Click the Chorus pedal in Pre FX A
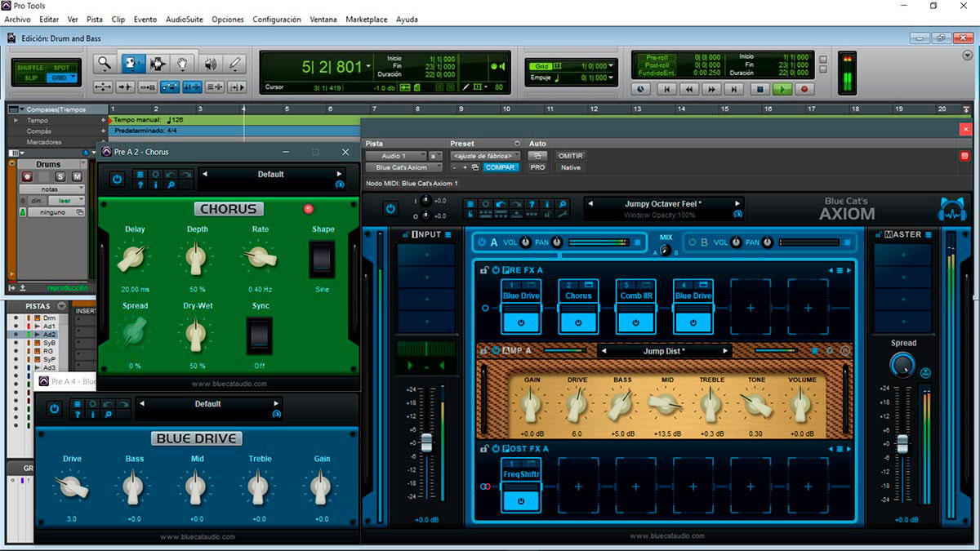This screenshot has width=980, height=551. (x=578, y=295)
